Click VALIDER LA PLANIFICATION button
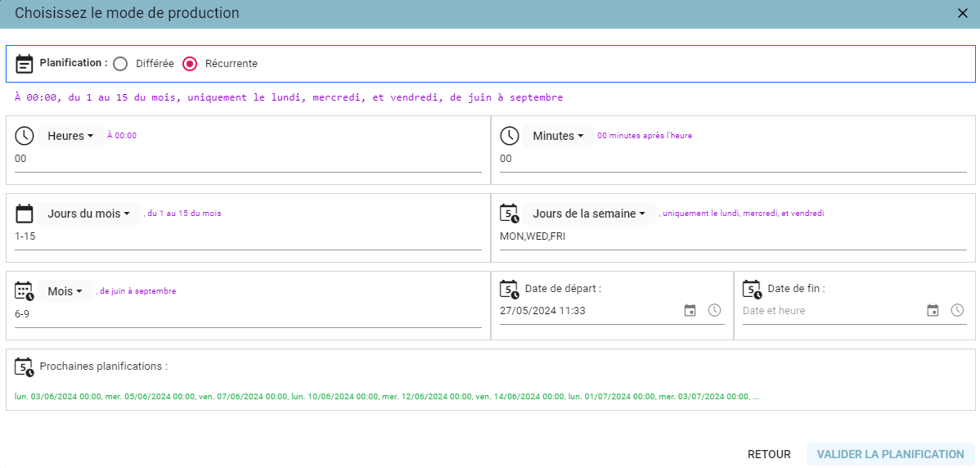 click(891, 454)
